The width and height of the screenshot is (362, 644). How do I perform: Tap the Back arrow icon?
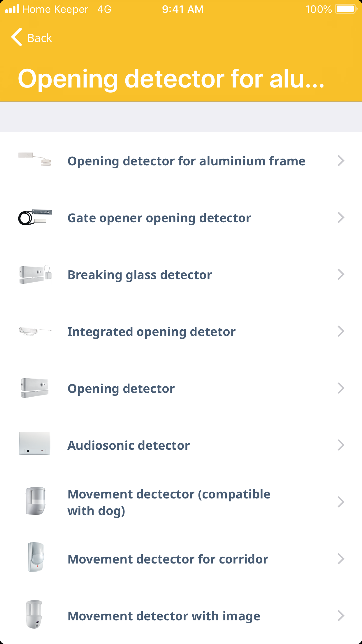[x=17, y=37]
